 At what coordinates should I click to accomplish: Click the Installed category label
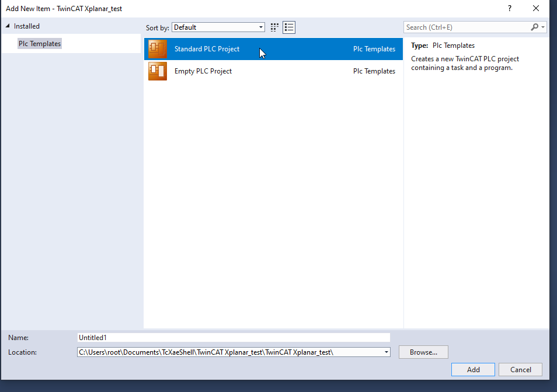(x=27, y=26)
